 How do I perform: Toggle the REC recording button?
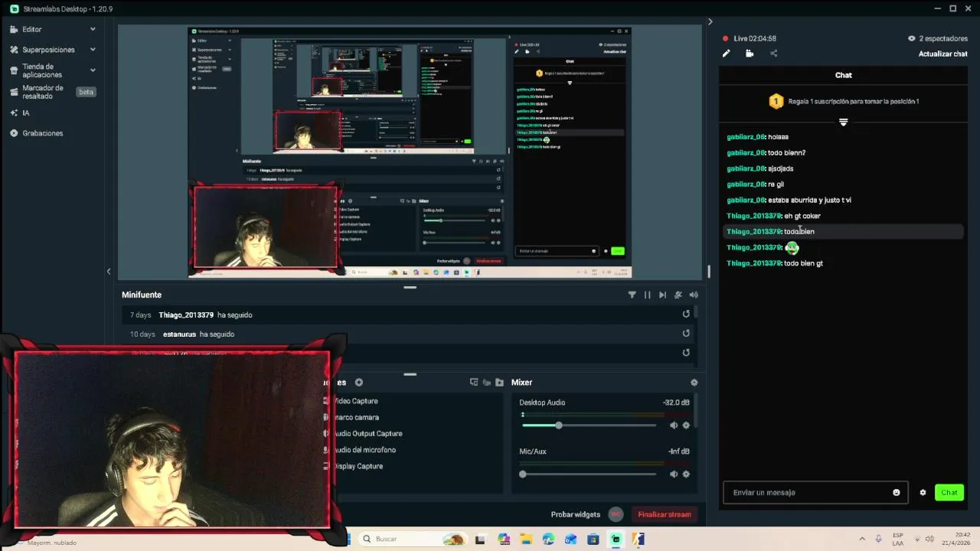616,514
